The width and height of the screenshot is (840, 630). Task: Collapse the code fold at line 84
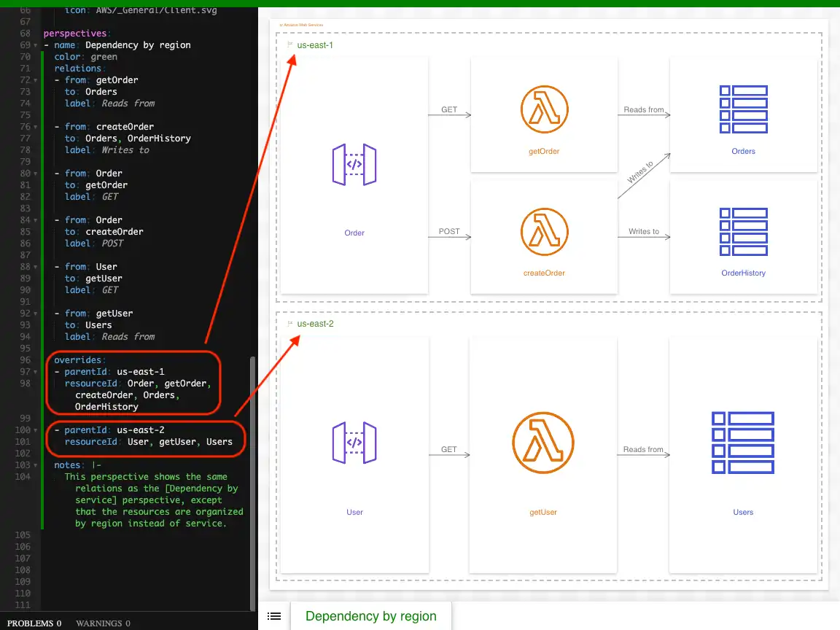tap(35, 220)
